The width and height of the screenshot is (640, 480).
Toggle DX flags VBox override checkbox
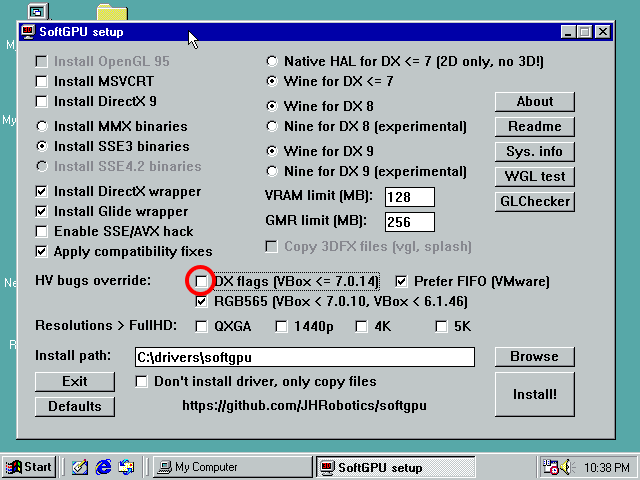(x=201, y=281)
